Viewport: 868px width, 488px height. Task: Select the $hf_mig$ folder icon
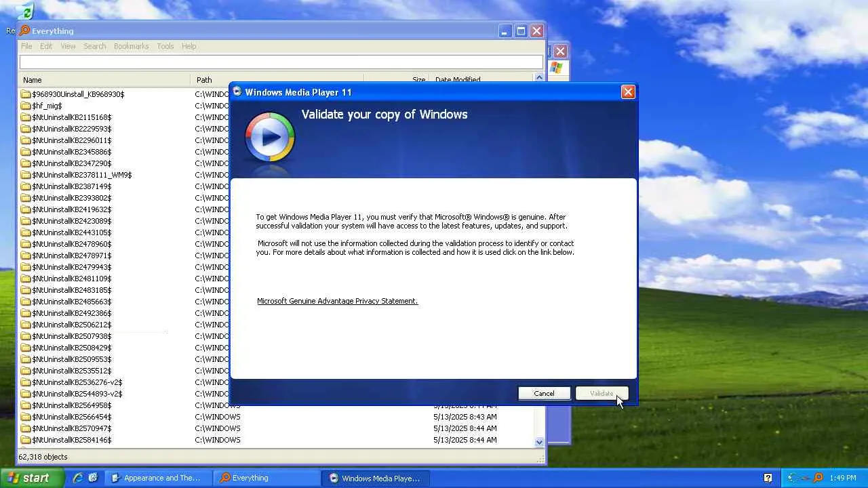coord(26,106)
